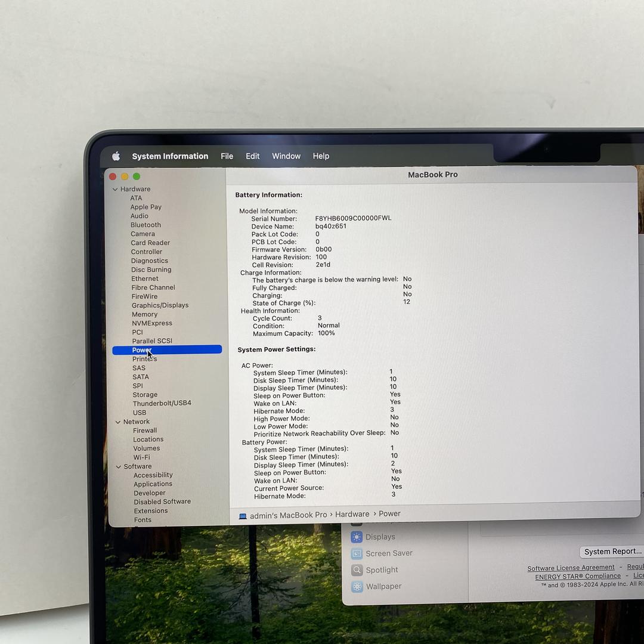This screenshot has width=644, height=644.
Task: Select Diagnostics in the sidebar
Action: (x=150, y=261)
